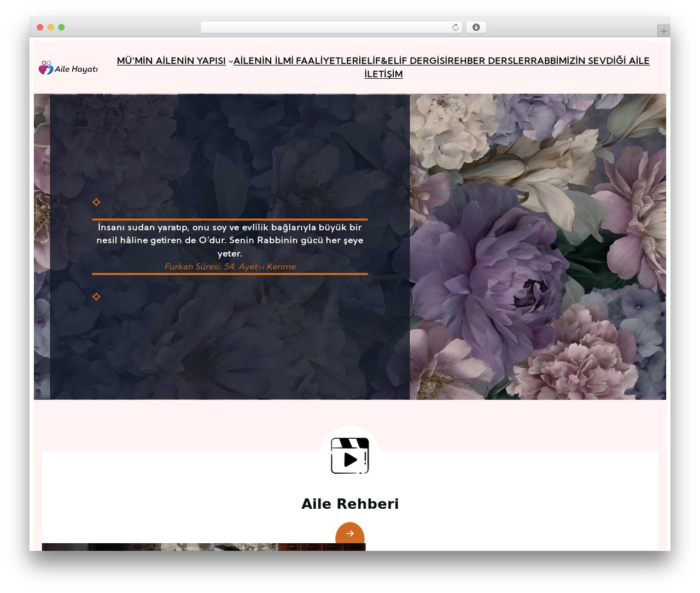Screen dimensions: 700x593
Task: Click the video thumbnail below Aile Rehberi
Action: point(203,547)
